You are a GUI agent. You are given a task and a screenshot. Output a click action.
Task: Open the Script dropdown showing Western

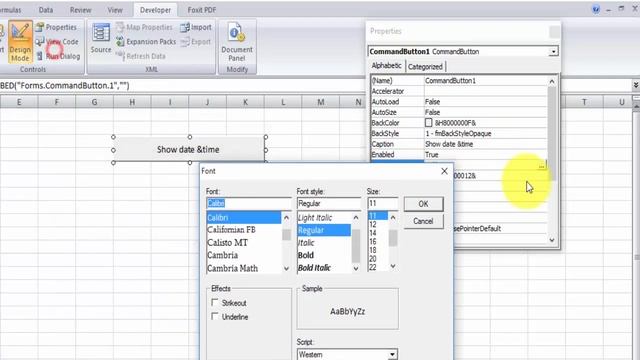pos(392,354)
